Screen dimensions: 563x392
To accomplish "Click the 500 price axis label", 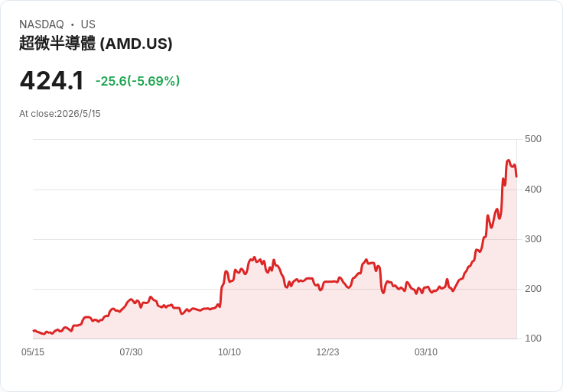I will click(533, 139).
